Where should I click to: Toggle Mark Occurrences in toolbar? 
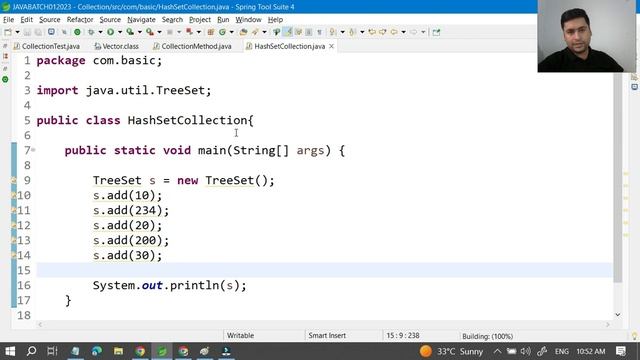[x=287, y=32]
